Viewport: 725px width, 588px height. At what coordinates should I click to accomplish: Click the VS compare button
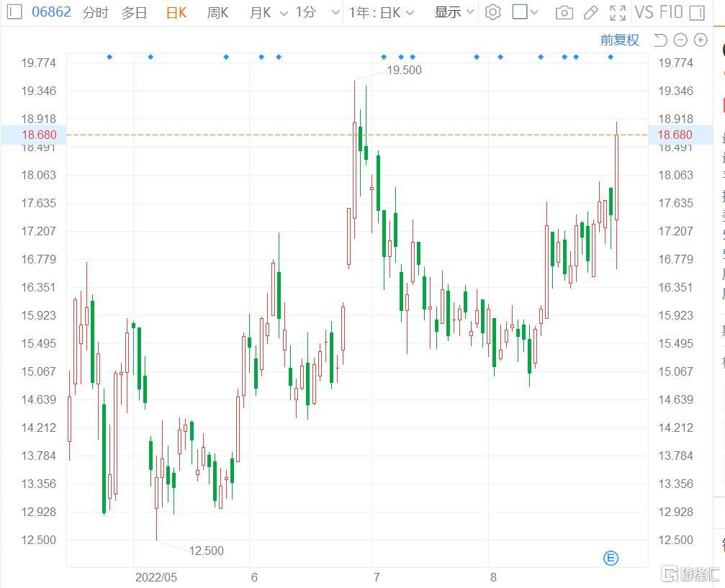coord(644,12)
